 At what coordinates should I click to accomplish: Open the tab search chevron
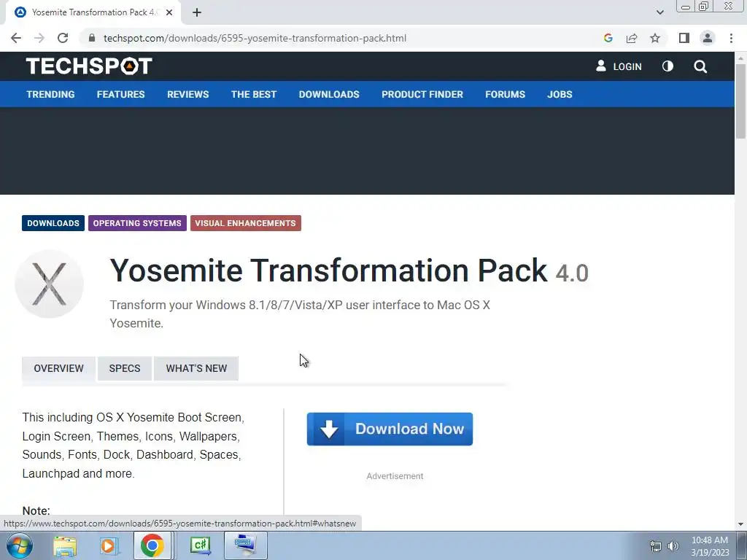659,13
